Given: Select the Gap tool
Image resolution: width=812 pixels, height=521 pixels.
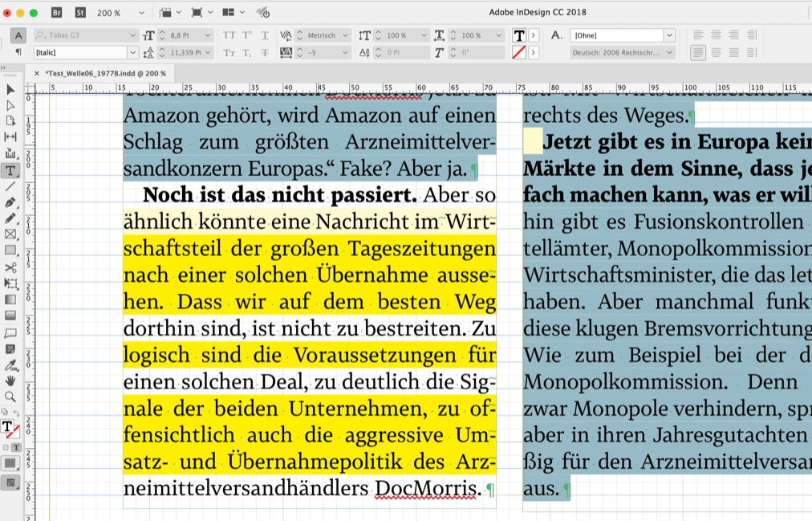Looking at the screenshot, I should coord(10,136).
